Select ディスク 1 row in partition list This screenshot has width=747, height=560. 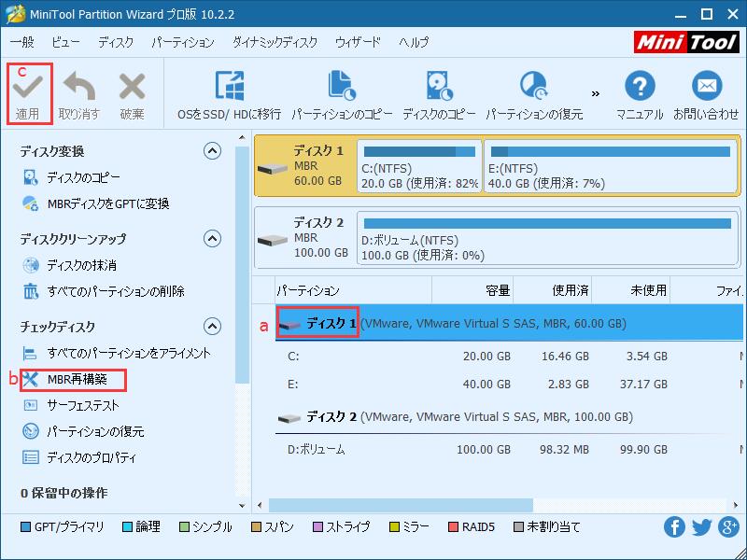pos(509,323)
